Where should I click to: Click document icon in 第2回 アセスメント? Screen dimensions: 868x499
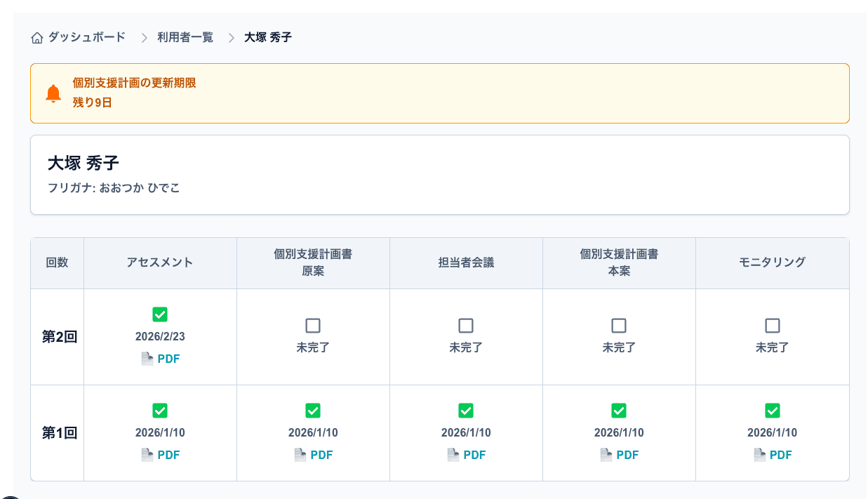[147, 359]
